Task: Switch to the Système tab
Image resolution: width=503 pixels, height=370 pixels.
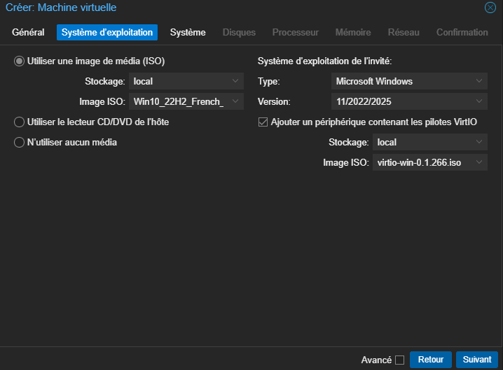Action: click(x=188, y=32)
